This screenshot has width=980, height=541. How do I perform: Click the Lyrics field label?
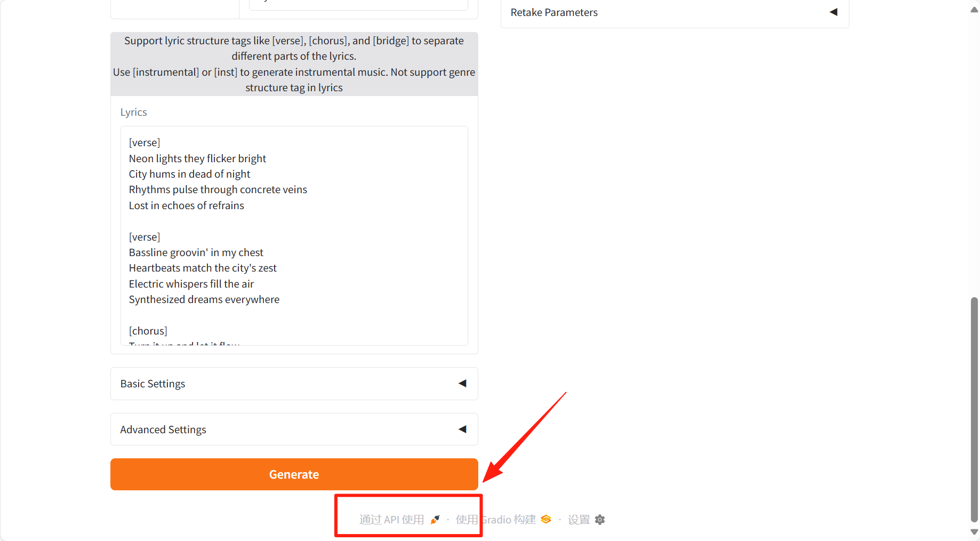133,112
